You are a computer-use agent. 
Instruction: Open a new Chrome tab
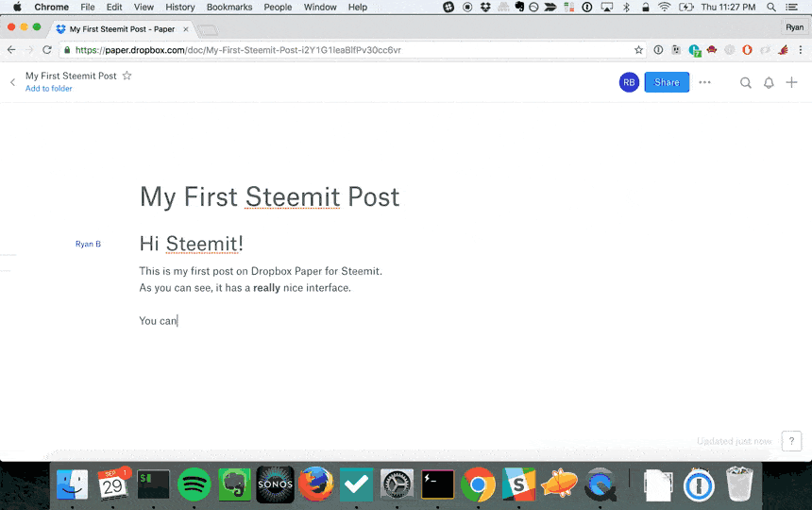[x=208, y=30]
